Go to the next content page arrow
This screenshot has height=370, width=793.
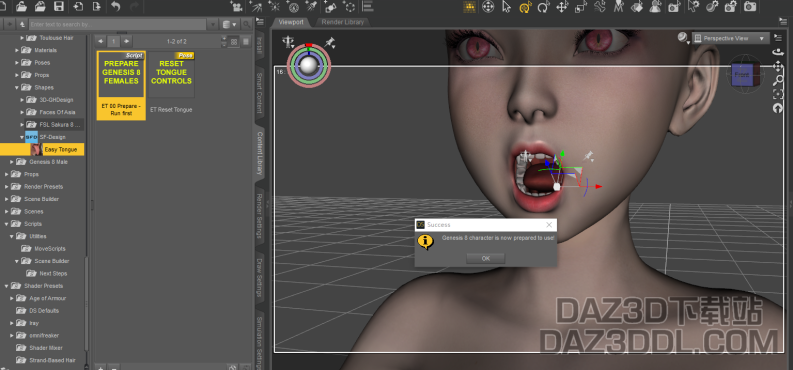click(127, 41)
